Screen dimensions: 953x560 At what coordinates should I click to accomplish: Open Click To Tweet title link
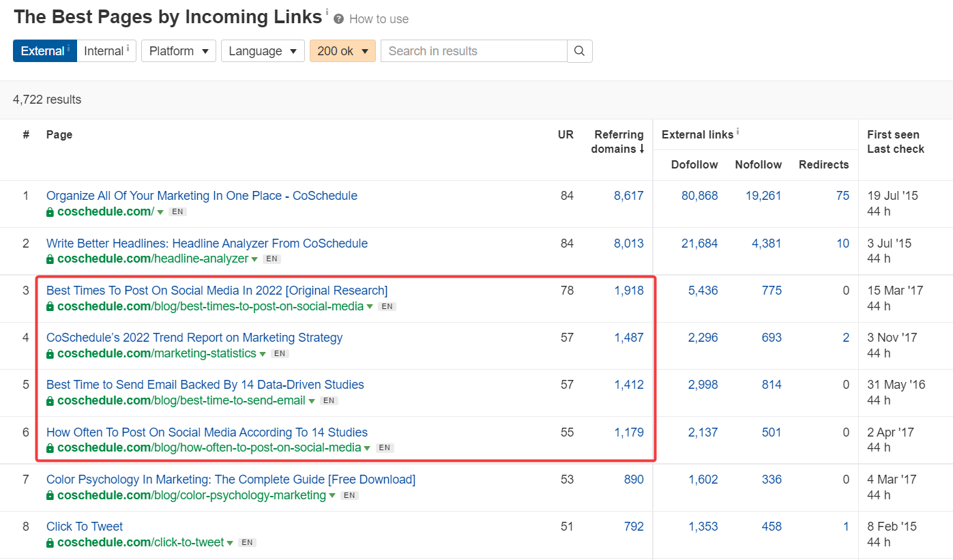(x=85, y=527)
